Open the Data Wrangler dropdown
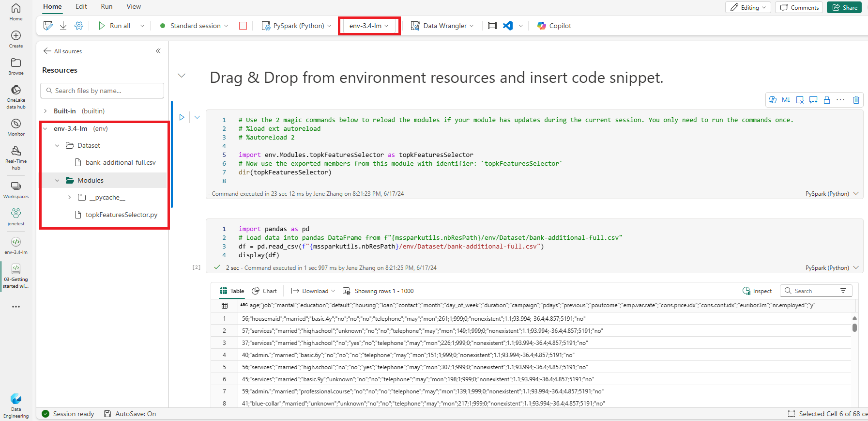The width and height of the screenshot is (868, 421). (442, 26)
